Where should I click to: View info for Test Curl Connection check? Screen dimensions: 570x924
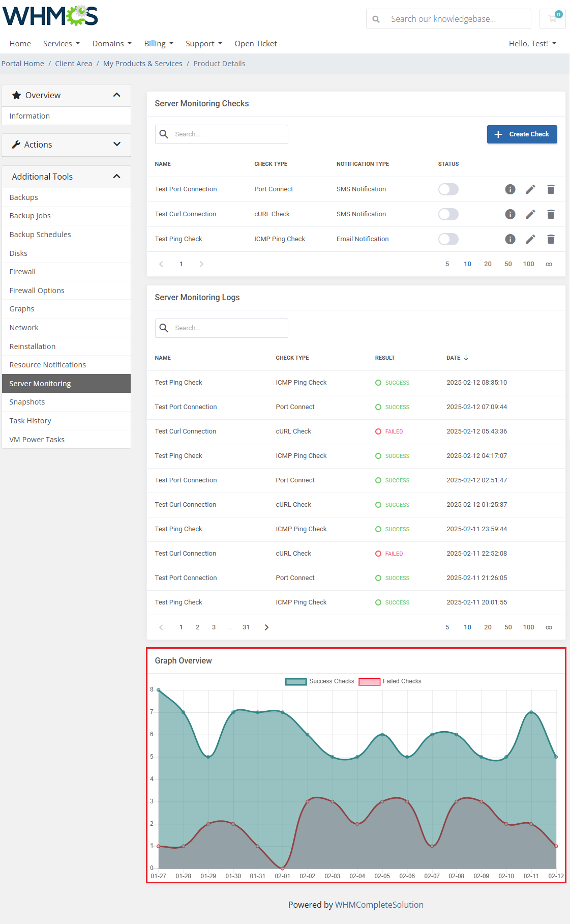point(510,214)
